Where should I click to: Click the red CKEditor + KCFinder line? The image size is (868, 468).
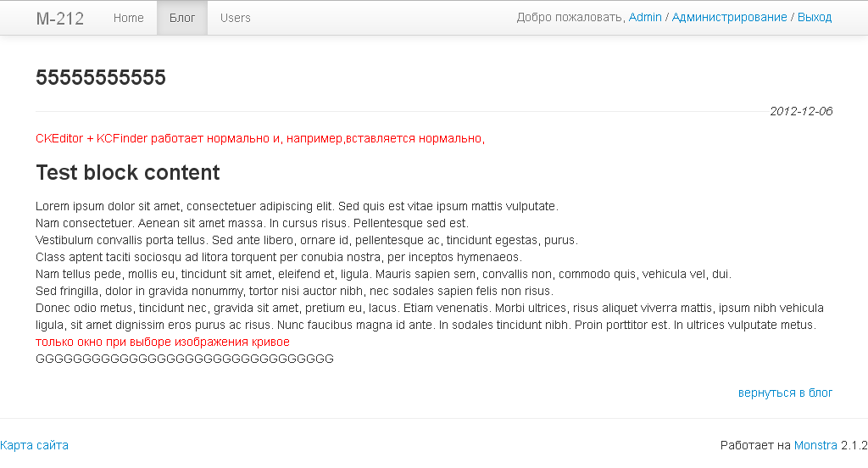coord(260,138)
